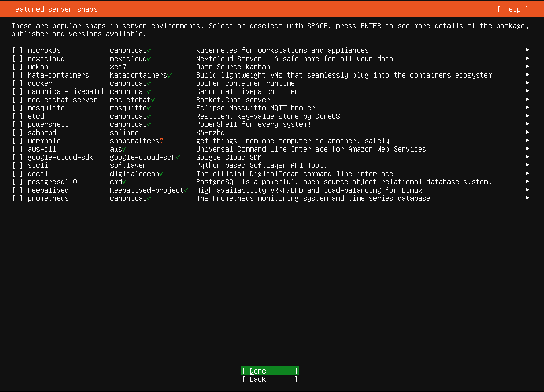This screenshot has height=392, width=544.
Task: Click verified checkmark beside digitalocean publisher
Action: pos(162,174)
